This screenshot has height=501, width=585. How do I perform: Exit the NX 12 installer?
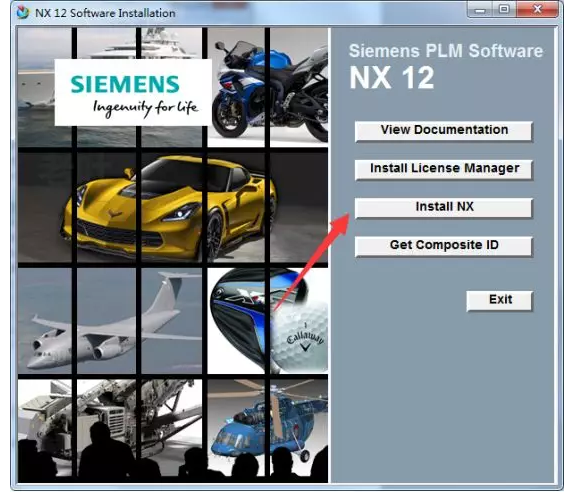tap(500, 301)
